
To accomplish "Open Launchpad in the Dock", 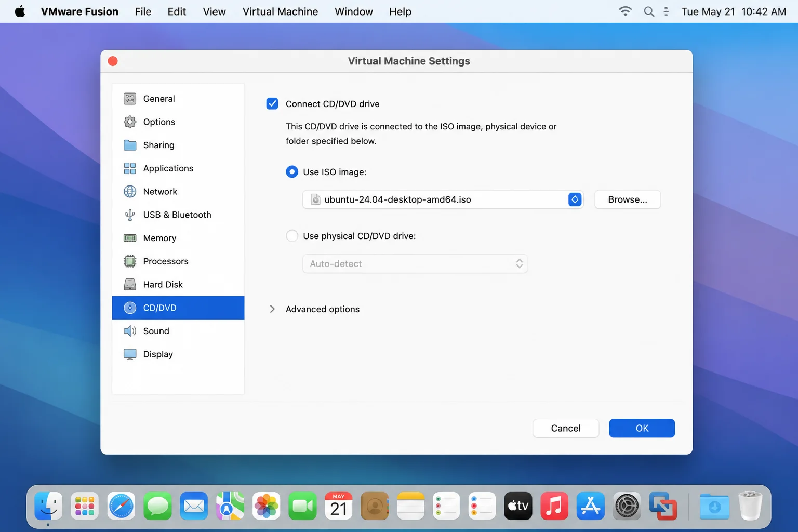I will click(85, 506).
